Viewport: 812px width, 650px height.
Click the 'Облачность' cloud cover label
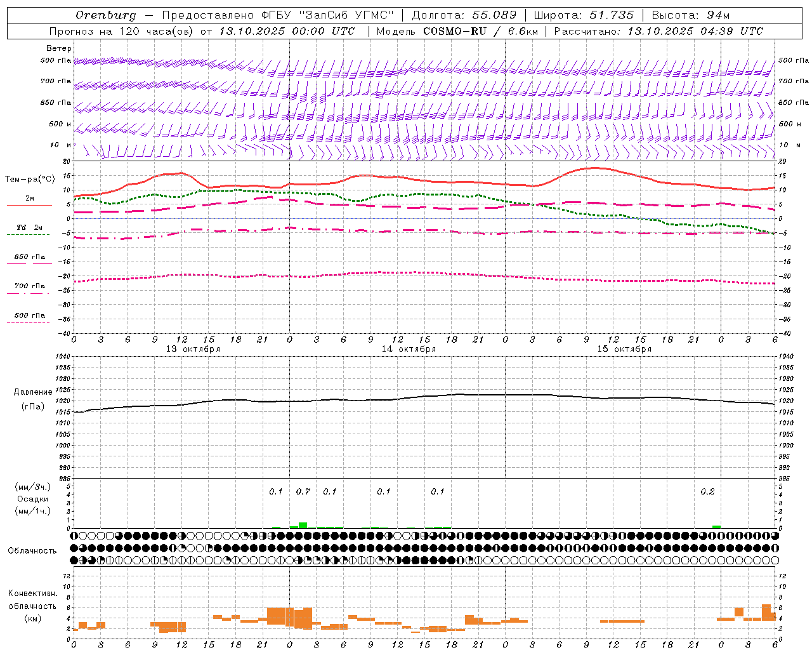coord(32,551)
